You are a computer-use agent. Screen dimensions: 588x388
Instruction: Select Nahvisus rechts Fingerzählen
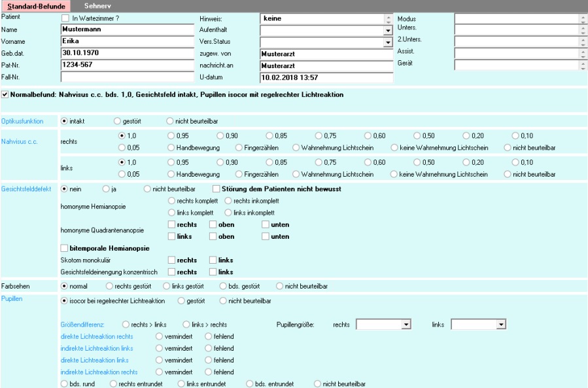tap(239, 148)
